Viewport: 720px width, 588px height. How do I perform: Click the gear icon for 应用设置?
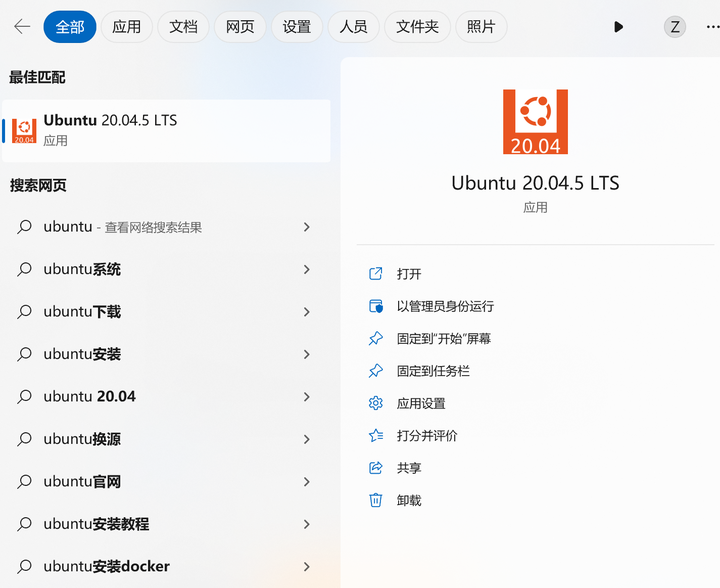[x=376, y=403]
